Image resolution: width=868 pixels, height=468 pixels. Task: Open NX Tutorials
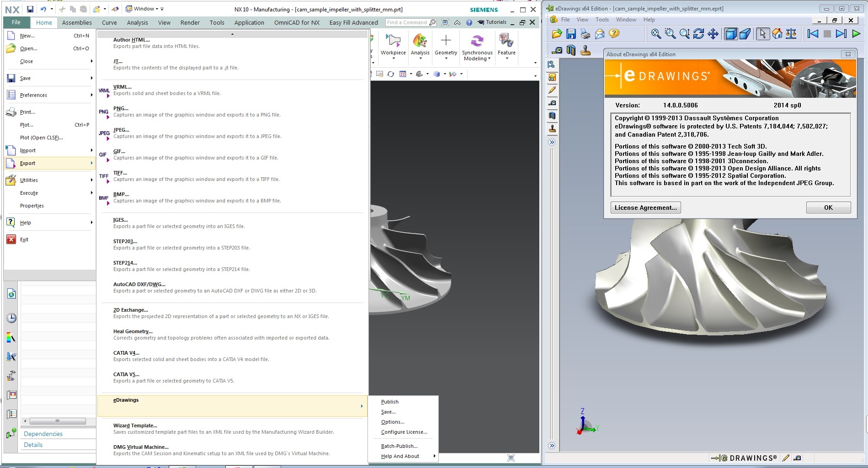pos(492,22)
